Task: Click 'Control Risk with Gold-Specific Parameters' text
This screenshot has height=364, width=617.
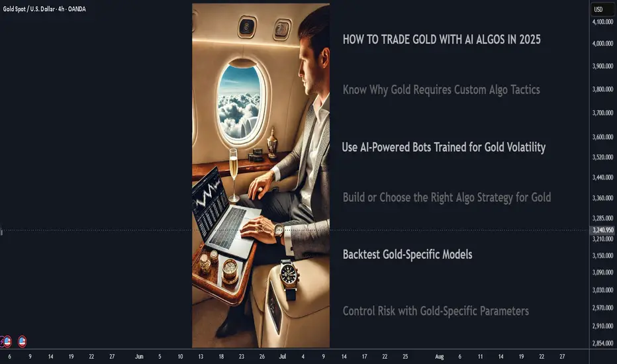Action: (436, 311)
